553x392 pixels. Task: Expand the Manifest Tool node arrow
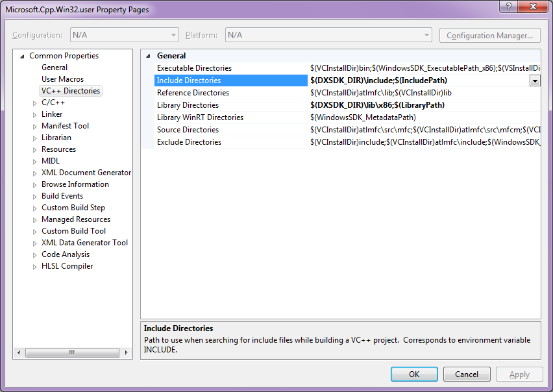[x=34, y=126]
